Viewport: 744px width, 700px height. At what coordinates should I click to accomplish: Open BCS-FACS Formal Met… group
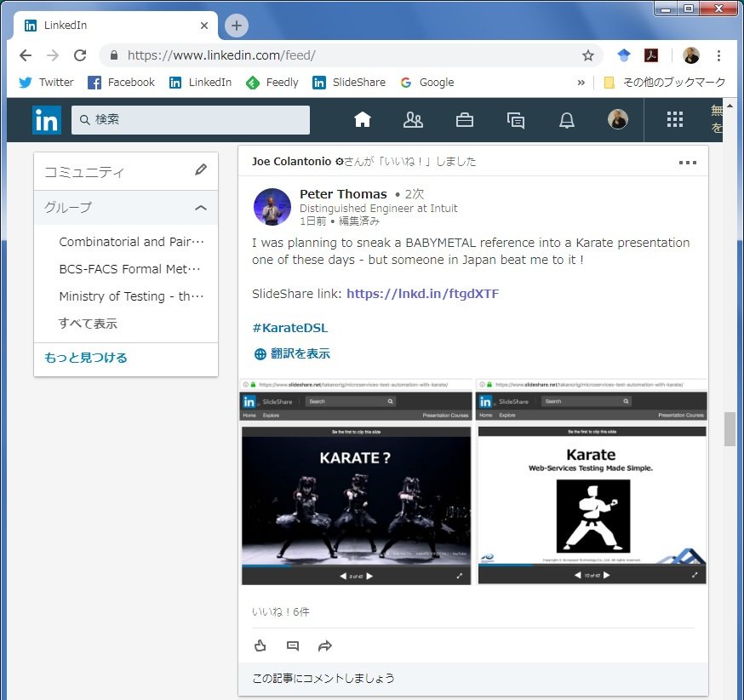point(129,269)
